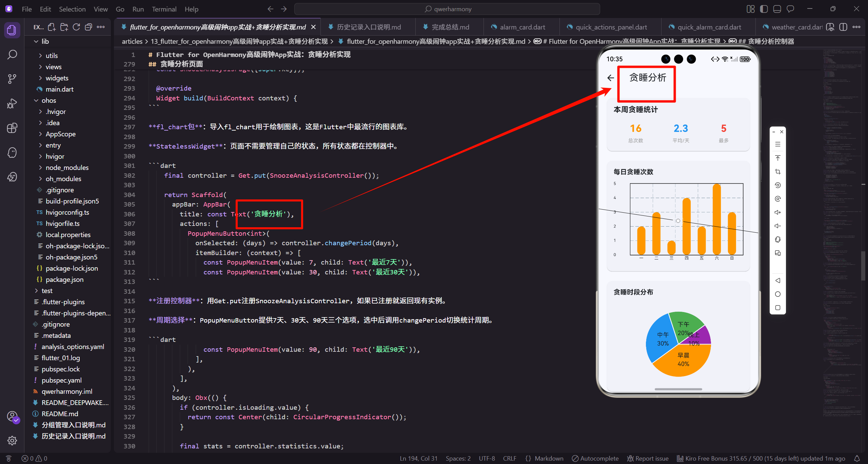The width and height of the screenshot is (868, 464).
Task: Open the Explorer view in the activity bar
Action: coord(12,30)
